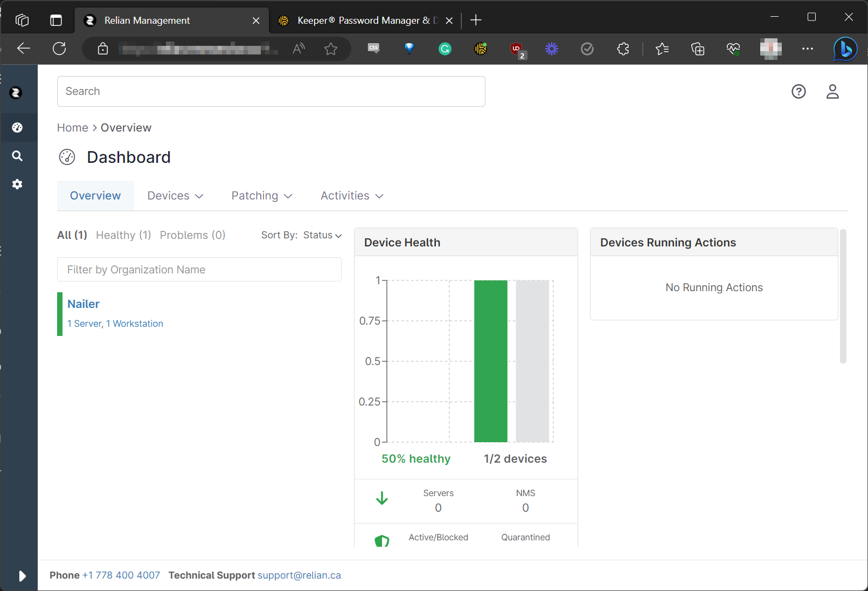
Task: Refresh the page
Action: coord(59,49)
